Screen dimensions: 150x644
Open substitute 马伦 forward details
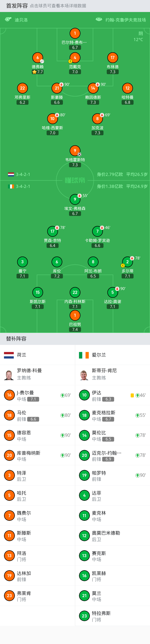[x=37, y=415]
